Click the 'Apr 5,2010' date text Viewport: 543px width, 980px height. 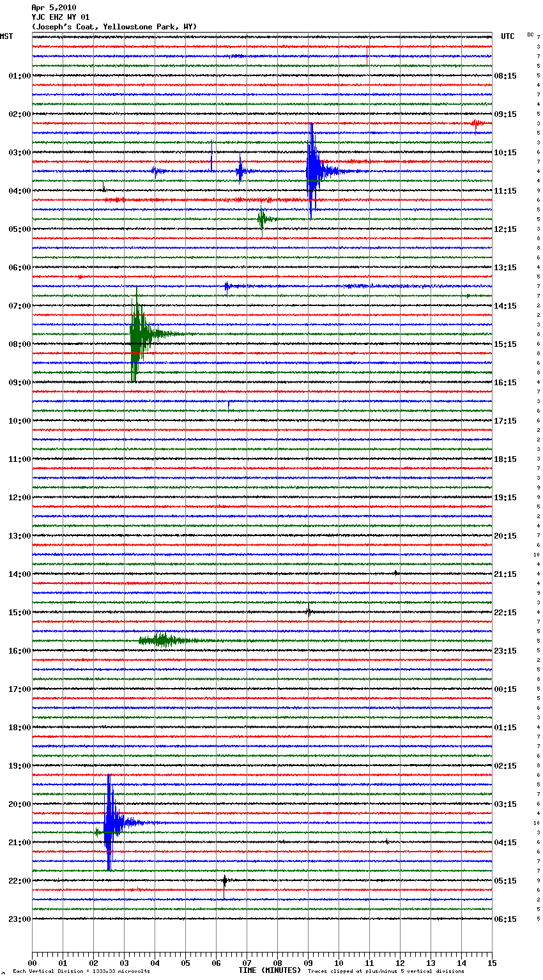pos(54,8)
